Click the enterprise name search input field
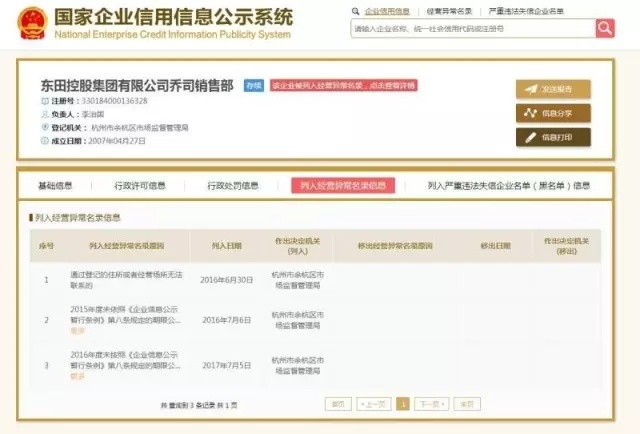This screenshot has width=640, height=434. pyautogui.click(x=472, y=29)
